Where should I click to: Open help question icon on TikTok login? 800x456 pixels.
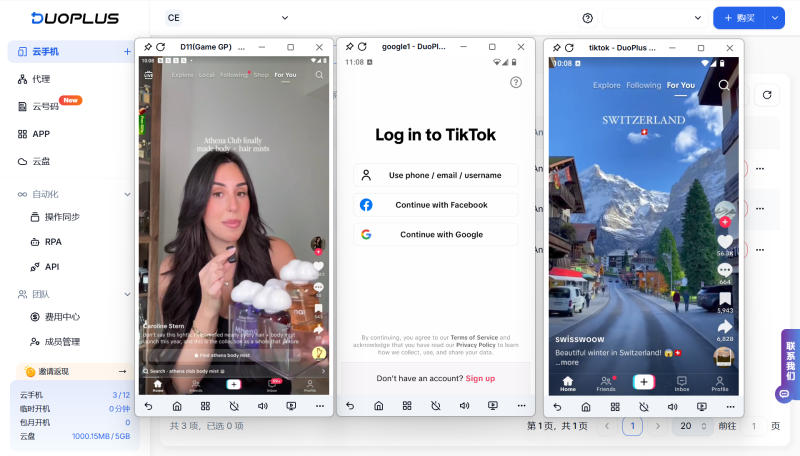(516, 82)
